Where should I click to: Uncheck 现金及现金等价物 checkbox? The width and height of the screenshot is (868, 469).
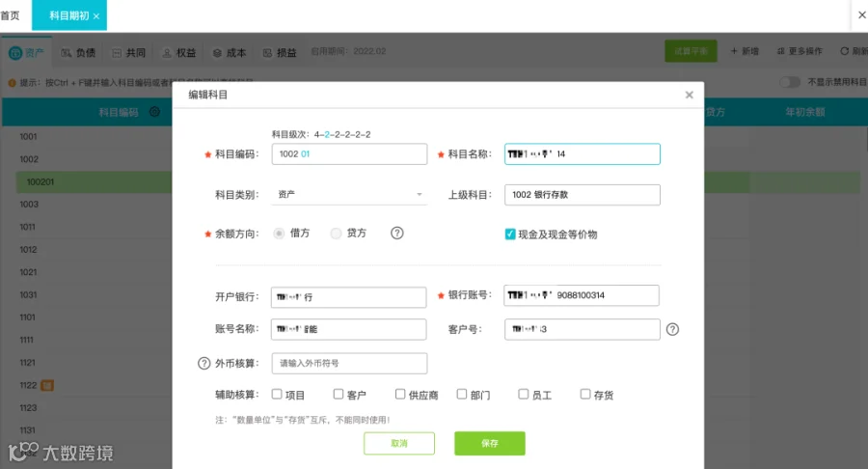[x=510, y=234]
